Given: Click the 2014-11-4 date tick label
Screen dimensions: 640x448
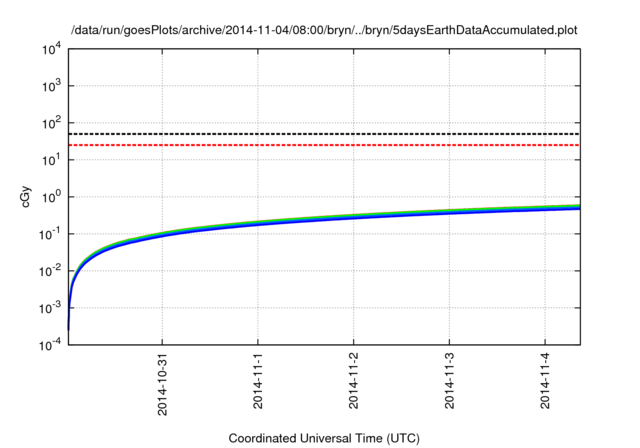Looking at the screenshot, I should point(545,381).
